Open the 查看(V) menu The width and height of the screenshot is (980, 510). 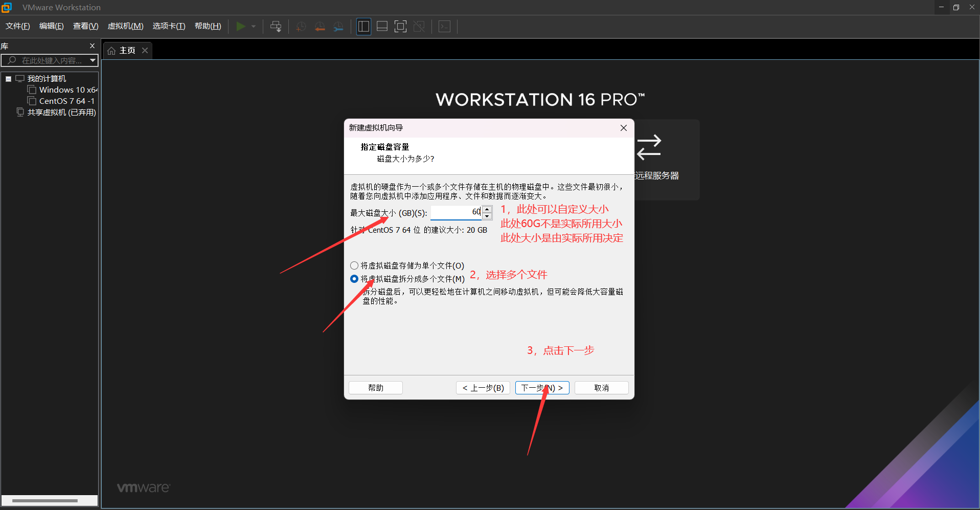click(85, 26)
